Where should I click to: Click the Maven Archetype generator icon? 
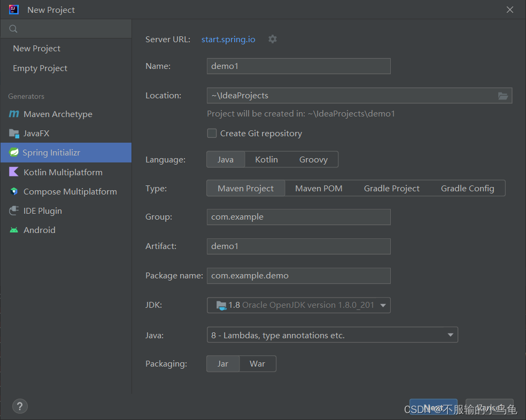click(x=14, y=114)
